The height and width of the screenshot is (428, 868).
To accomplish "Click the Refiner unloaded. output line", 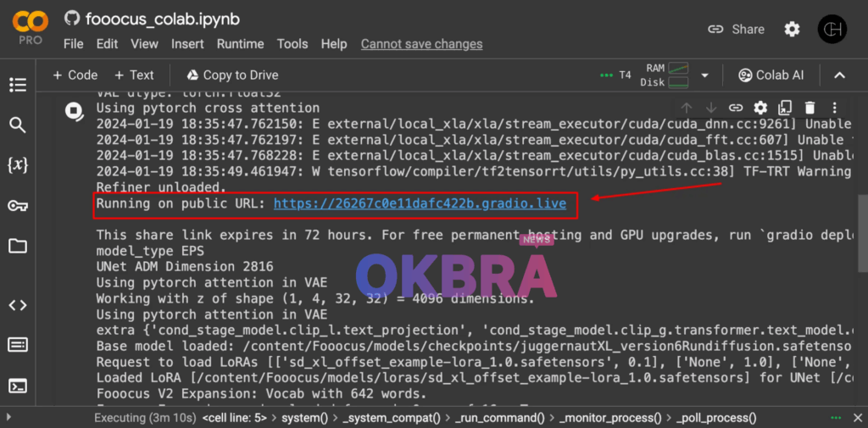I will coord(162,187).
